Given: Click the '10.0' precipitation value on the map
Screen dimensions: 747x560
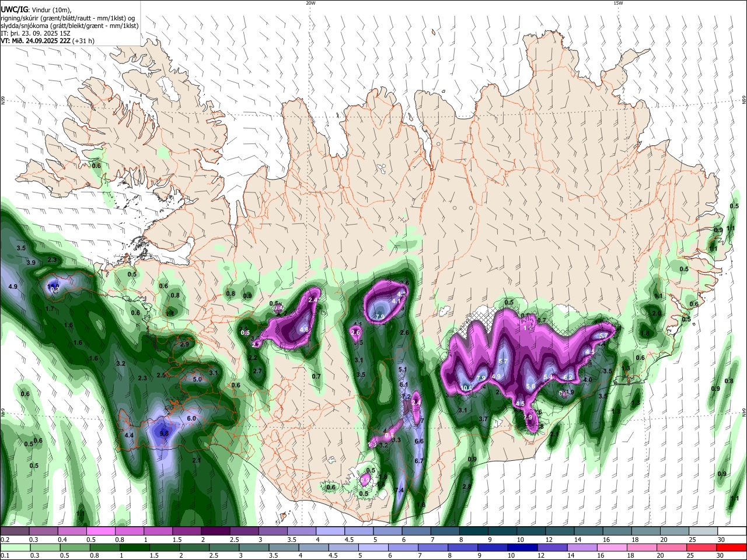Looking at the screenshot, I should point(466,387).
